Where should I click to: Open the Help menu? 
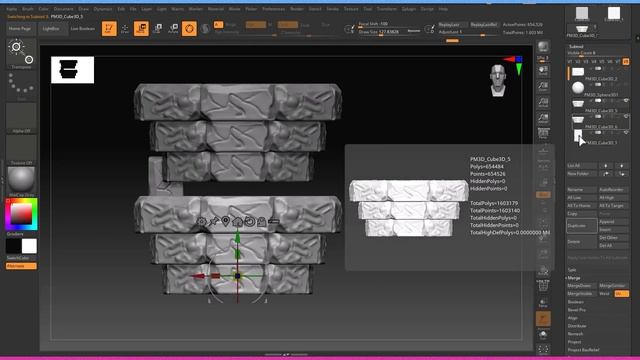pyautogui.click(x=443, y=9)
